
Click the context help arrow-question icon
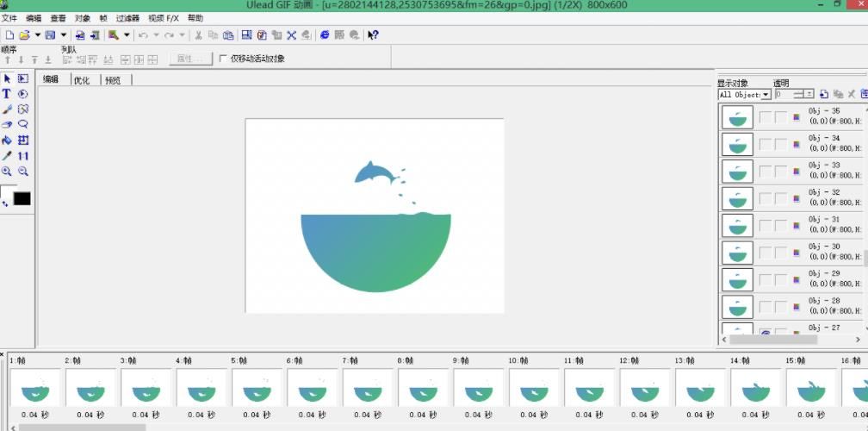(373, 34)
